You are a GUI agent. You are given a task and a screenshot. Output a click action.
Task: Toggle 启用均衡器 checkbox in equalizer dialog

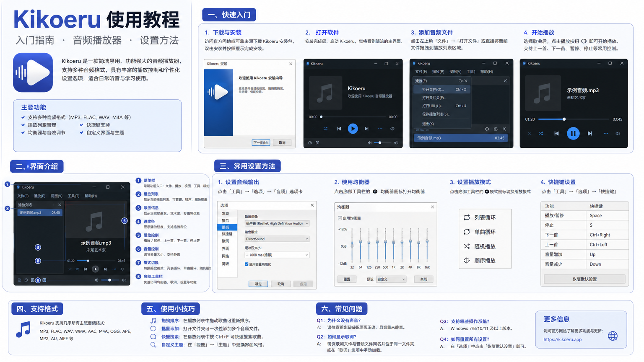tap(340, 218)
